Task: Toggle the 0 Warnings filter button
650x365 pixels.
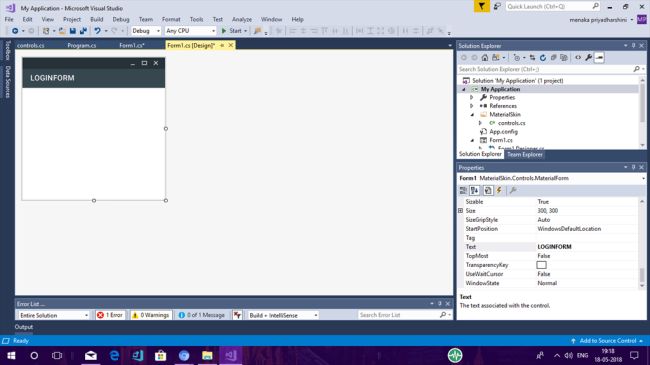Action: pyautogui.click(x=150, y=315)
